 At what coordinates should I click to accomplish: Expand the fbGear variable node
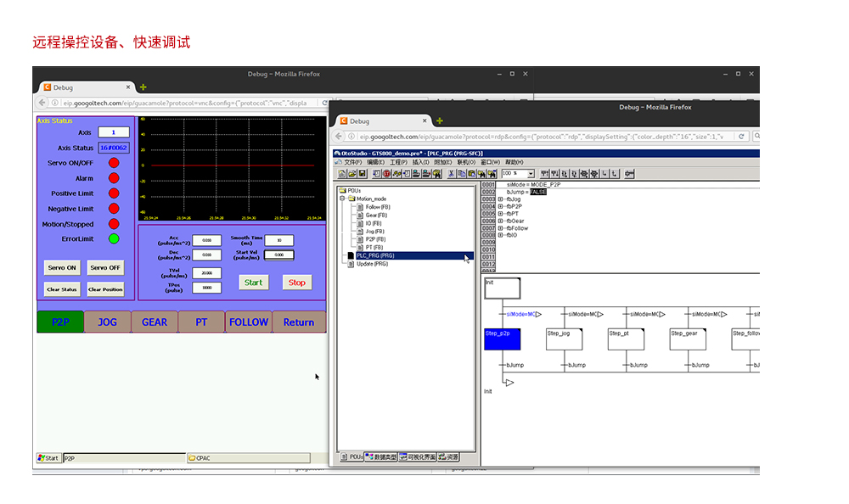pyautogui.click(x=500, y=221)
